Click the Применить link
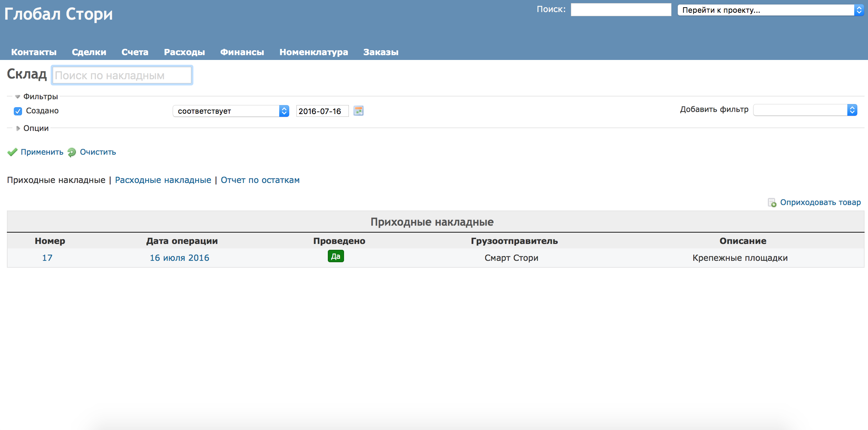 click(42, 152)
